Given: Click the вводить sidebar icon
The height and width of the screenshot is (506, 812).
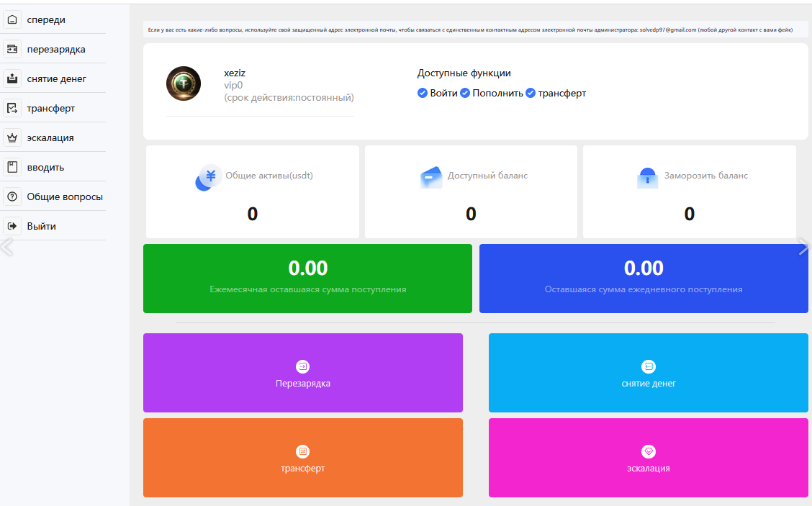Looking at the screenshot, I should (12, 168).
